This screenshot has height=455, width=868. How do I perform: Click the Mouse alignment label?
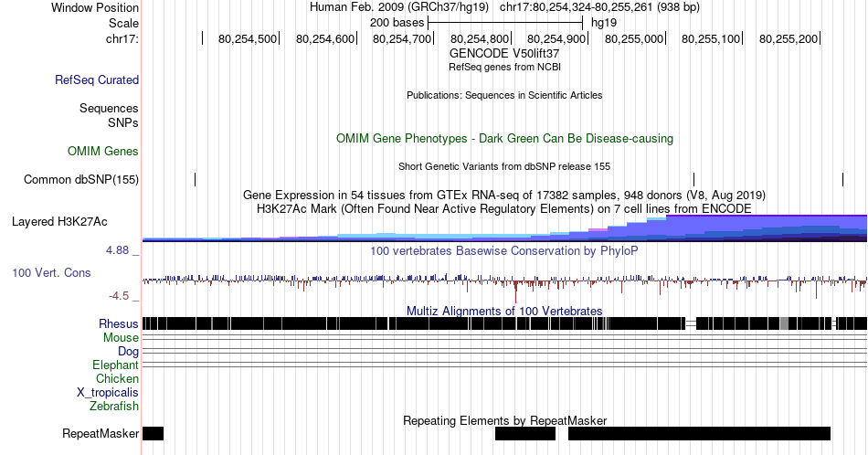121,338
